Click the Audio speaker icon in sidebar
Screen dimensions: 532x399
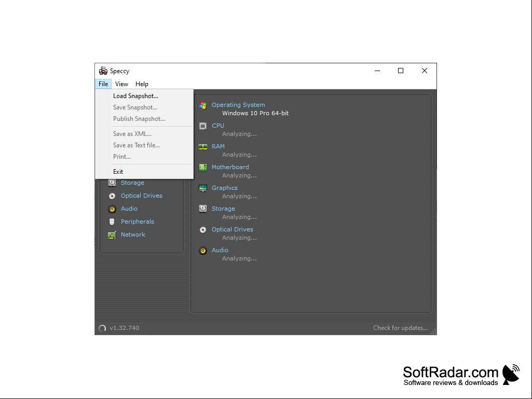point(112,209)
